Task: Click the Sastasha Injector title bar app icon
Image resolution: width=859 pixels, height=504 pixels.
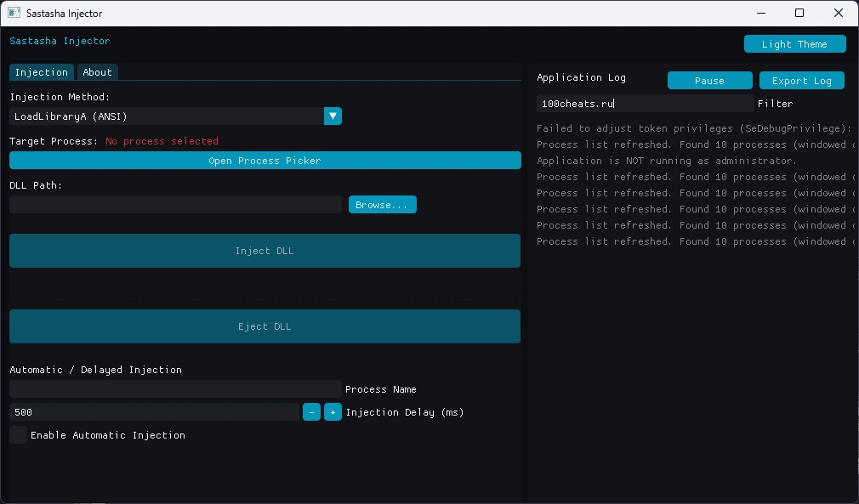Action: pos(14,13)
